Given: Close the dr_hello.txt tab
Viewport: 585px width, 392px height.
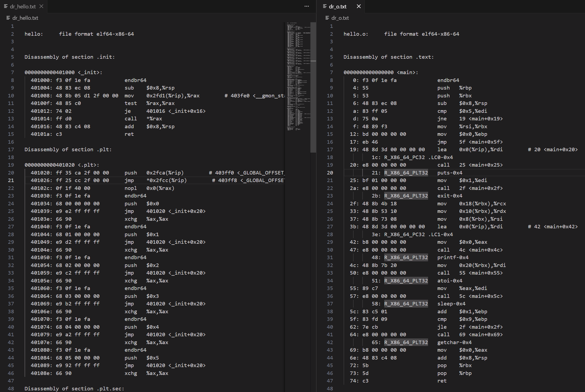Looking at the screenshot, I should pos(41,6).
